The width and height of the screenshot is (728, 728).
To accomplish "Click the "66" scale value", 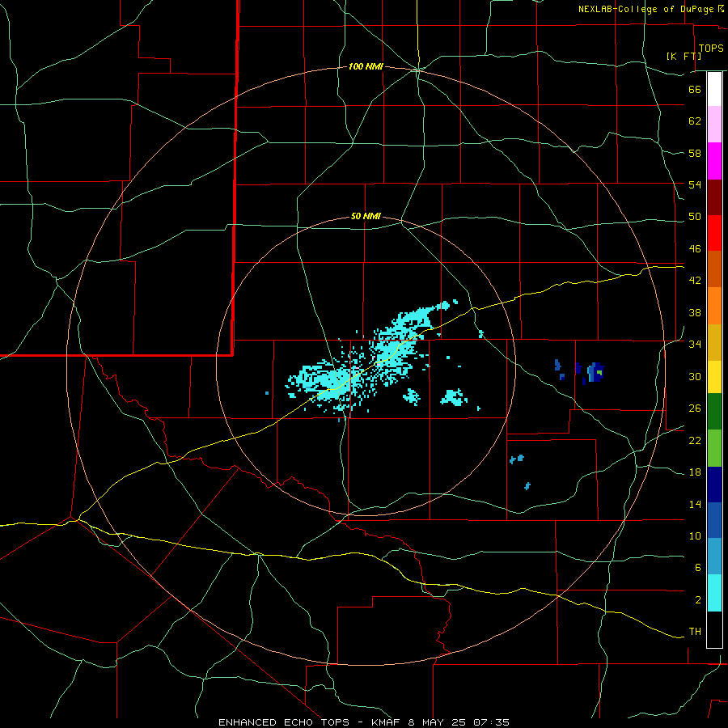I will click(x=695, y=89).
